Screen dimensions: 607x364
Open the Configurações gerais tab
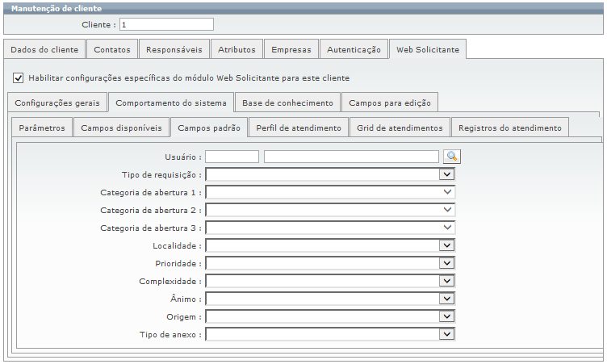pos(57,103)
